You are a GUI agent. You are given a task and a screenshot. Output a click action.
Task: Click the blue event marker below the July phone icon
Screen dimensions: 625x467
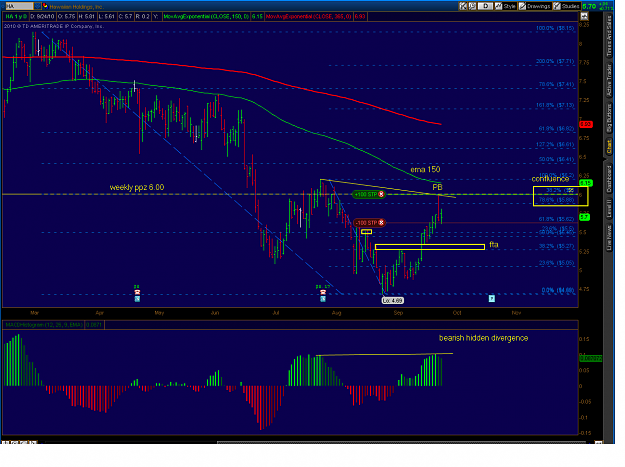[x=323, y=298]
